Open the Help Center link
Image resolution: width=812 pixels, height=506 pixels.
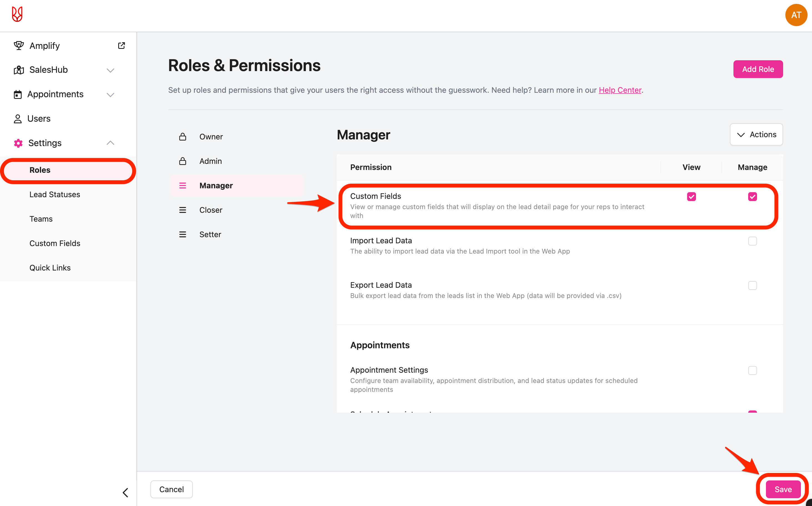(620, 90)
